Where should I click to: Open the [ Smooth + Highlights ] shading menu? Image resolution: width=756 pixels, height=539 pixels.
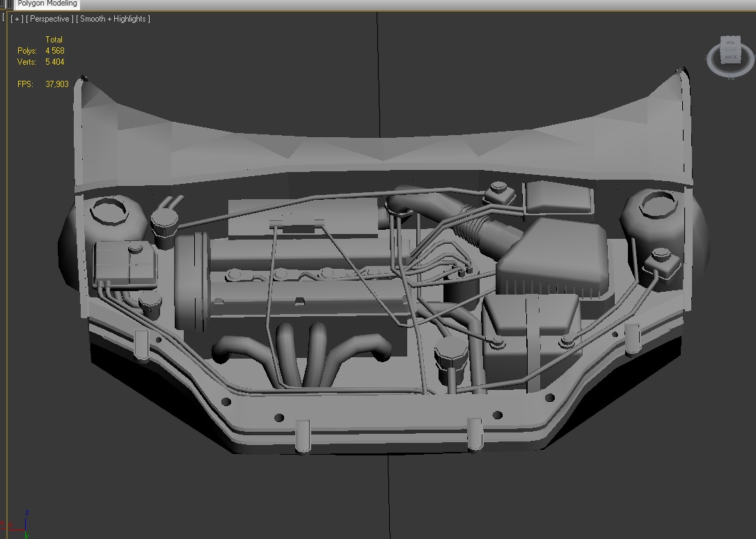click(113, 19)
